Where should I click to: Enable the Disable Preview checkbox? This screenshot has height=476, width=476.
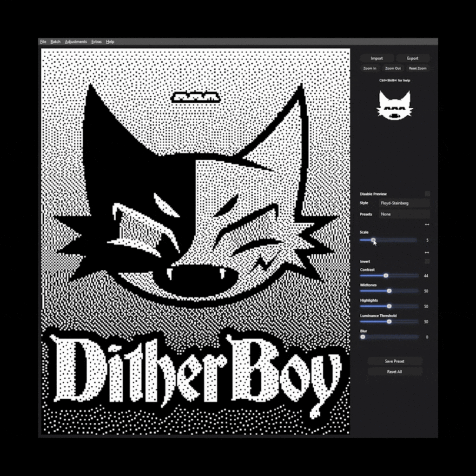tap(427, 193)
